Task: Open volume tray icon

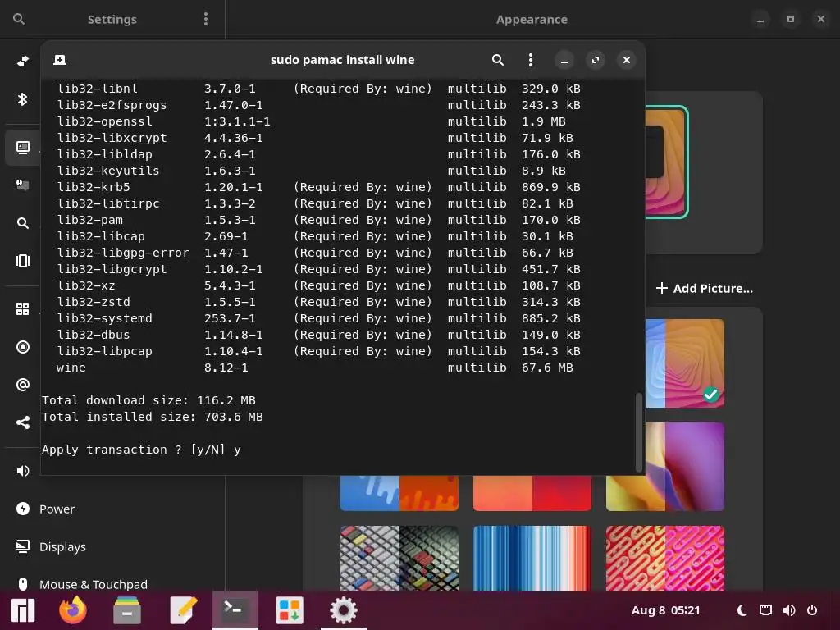Action: coord(789,610)
